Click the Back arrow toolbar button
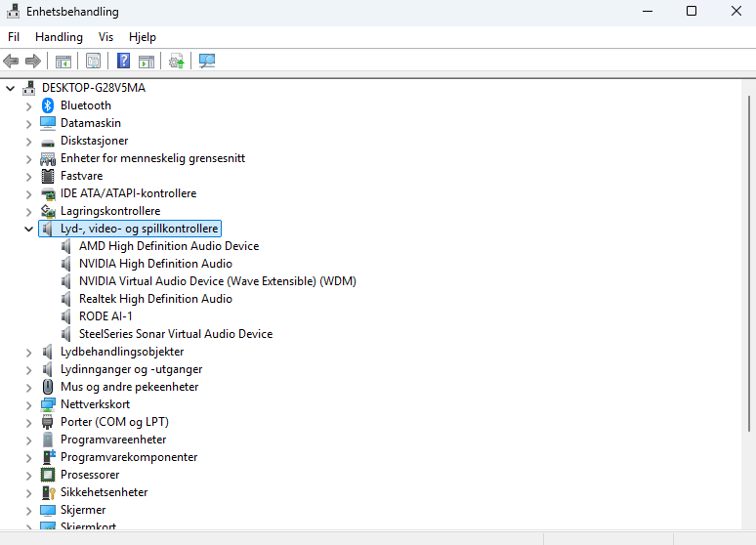Viewport: 756px width, 545px height. 11,62
